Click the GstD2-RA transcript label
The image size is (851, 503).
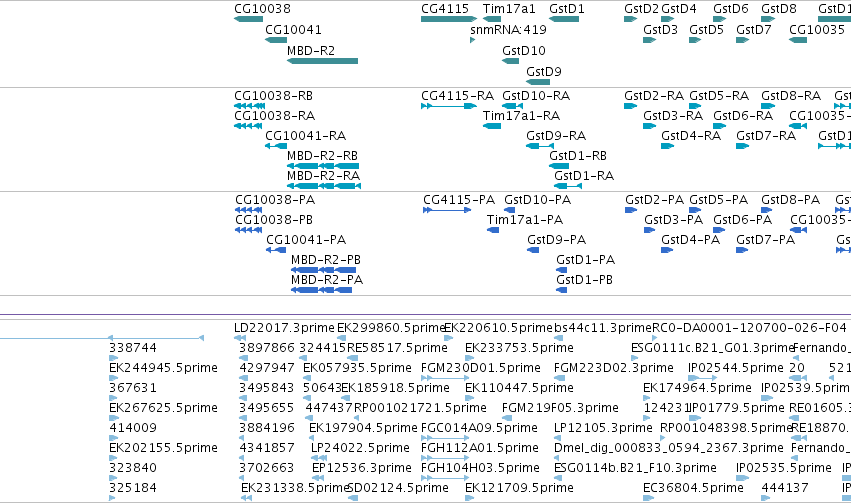tap(654, 96)
